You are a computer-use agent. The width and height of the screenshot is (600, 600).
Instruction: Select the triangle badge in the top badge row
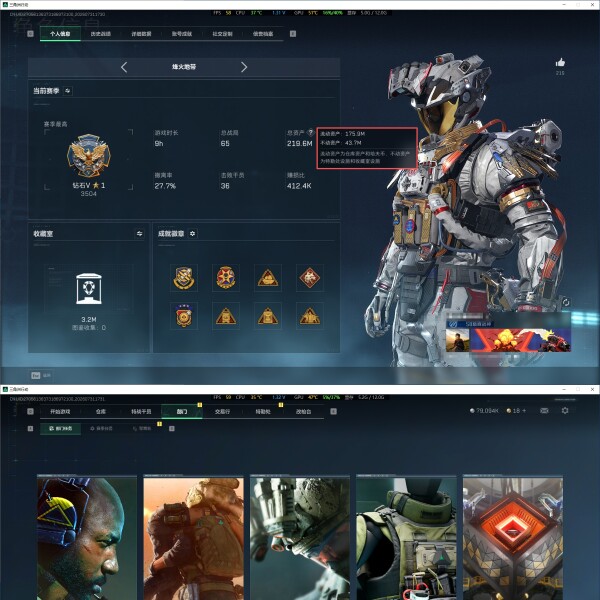(268, 278)
